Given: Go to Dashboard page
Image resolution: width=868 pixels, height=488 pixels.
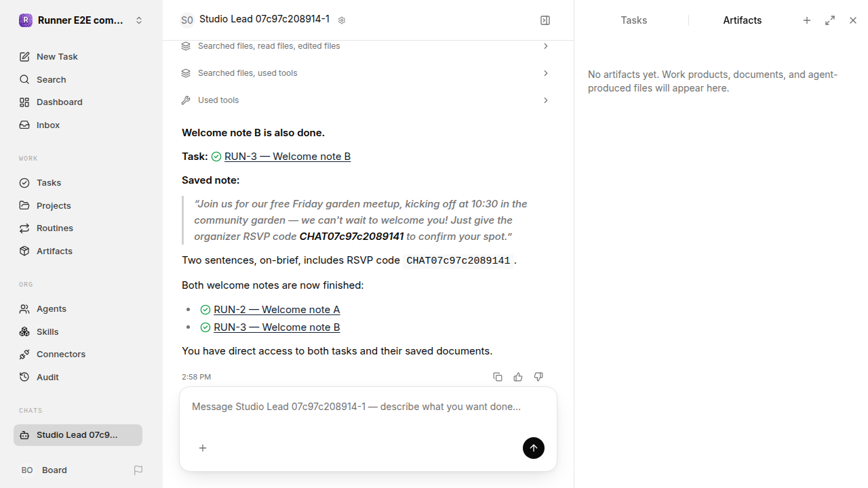Looking at the screenshot, I should [x=78, y=102].
